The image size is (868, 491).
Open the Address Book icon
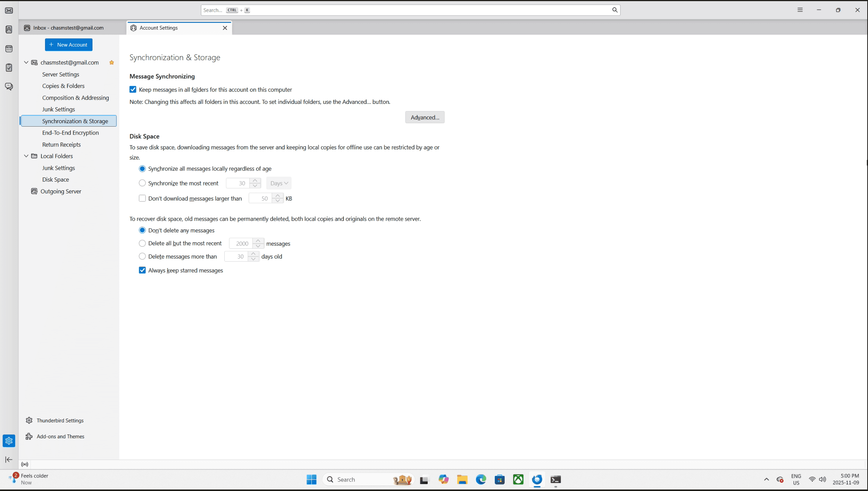[9, 30]
